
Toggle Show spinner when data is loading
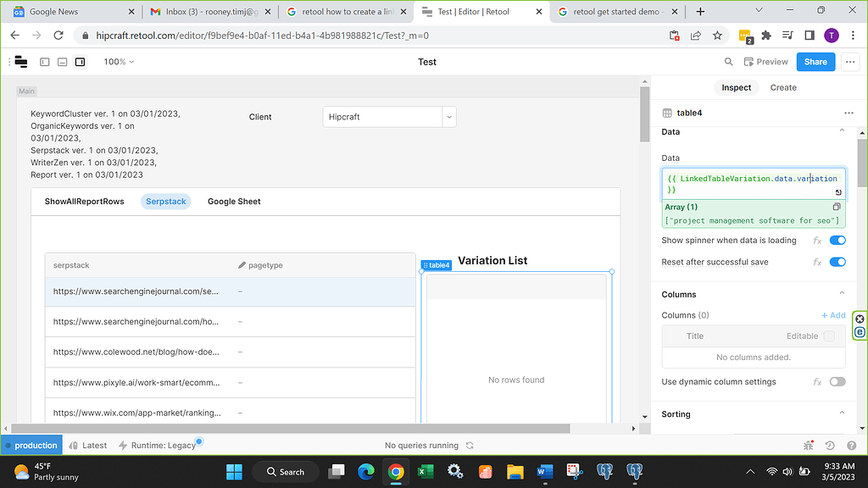coord(837,241)
